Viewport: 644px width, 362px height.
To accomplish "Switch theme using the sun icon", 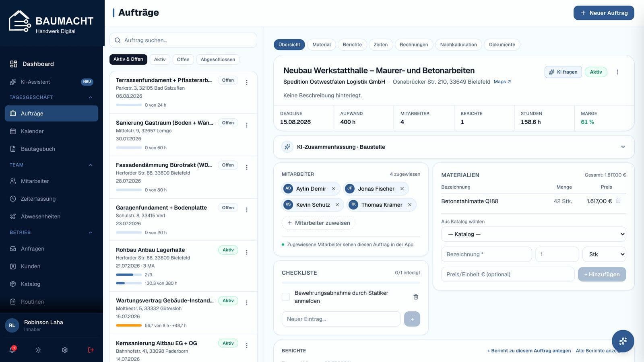I will (x=38, y=350).
